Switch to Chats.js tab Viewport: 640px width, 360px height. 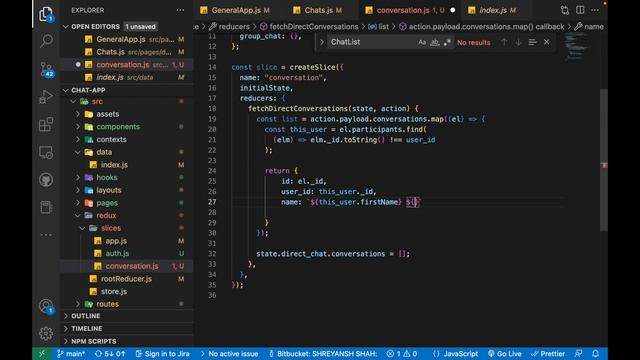point(322,10)
